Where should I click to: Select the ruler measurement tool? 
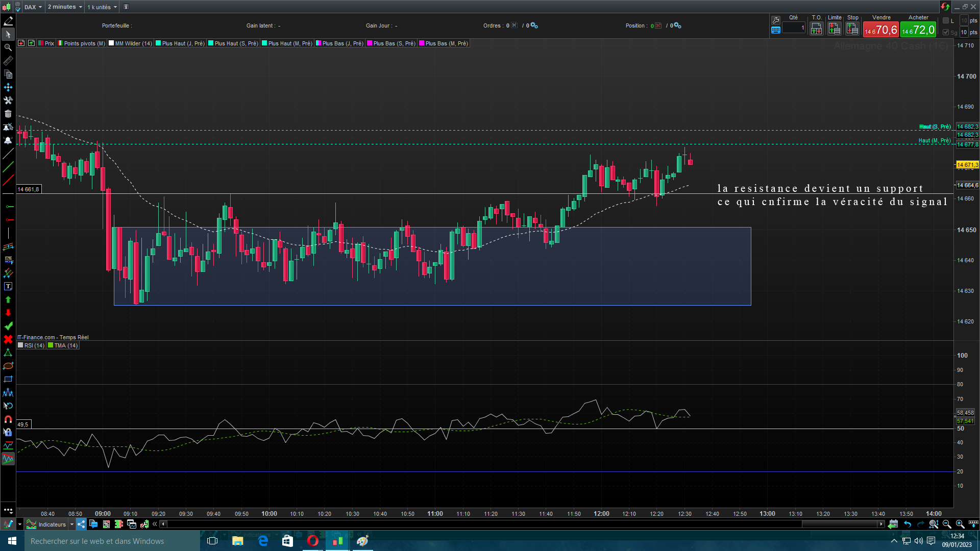(8, 61)
